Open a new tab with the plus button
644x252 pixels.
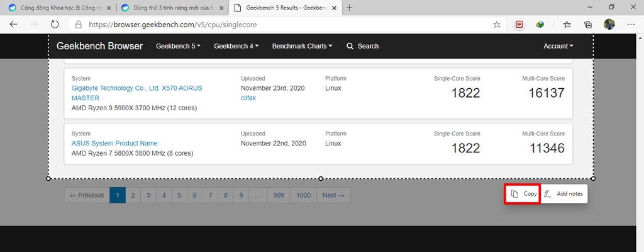pos(350,8)
